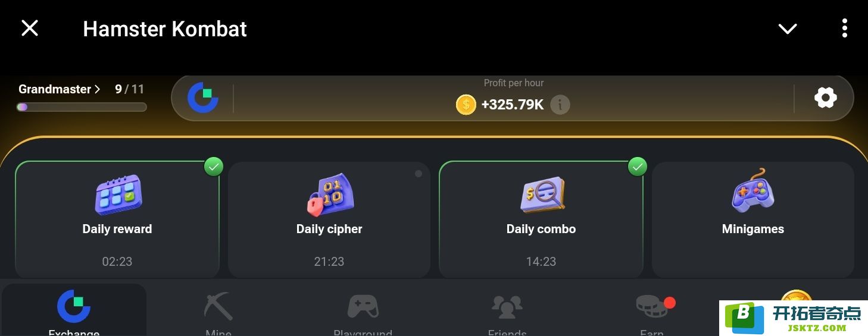Open the Daily reward calendar card
The height and width of the screenshot is (336, 868).
click(x=117, y=219)
